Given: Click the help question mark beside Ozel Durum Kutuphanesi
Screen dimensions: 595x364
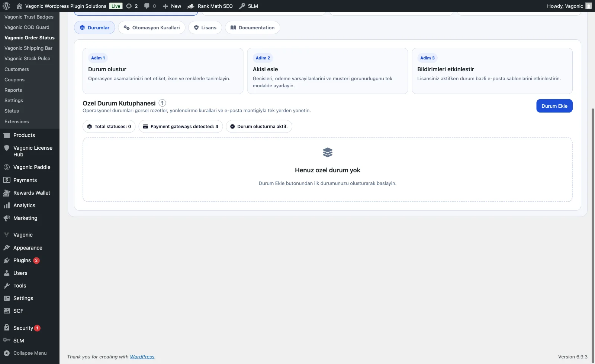Looking at the screenshot, I should [x=162, y=103].
